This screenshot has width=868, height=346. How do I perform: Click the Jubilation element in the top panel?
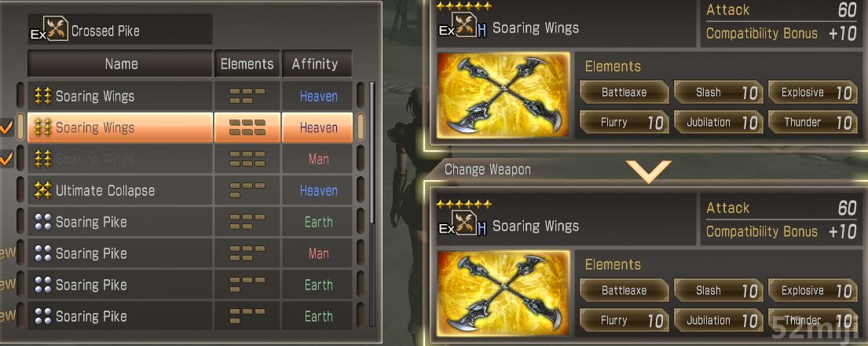point(718,122)
